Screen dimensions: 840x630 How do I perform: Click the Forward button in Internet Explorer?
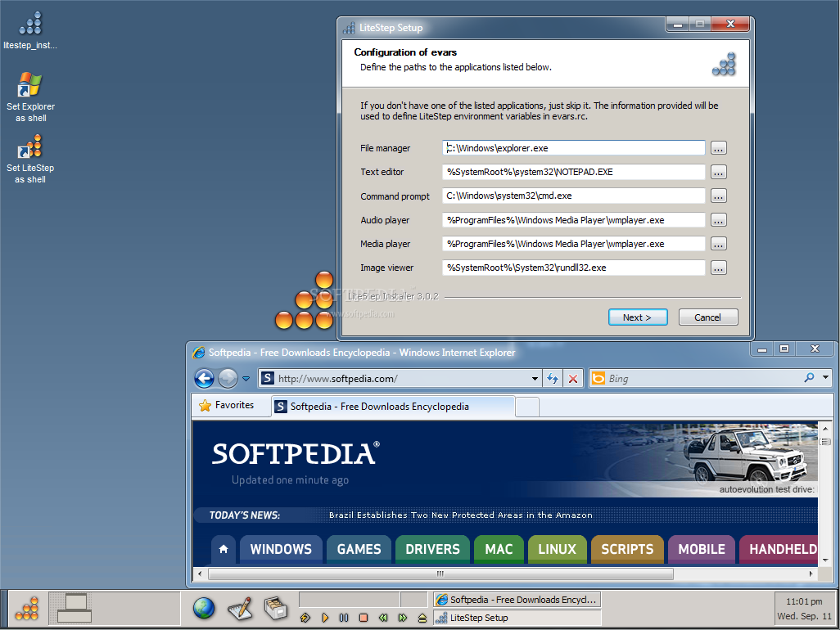coord(228,379)
